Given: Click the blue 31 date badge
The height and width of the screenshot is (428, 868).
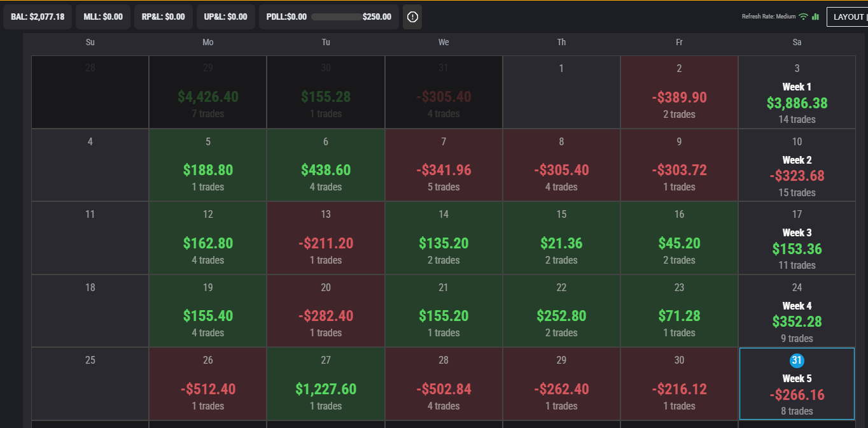Looking at the screenshot, I should [x=797, y=360].
